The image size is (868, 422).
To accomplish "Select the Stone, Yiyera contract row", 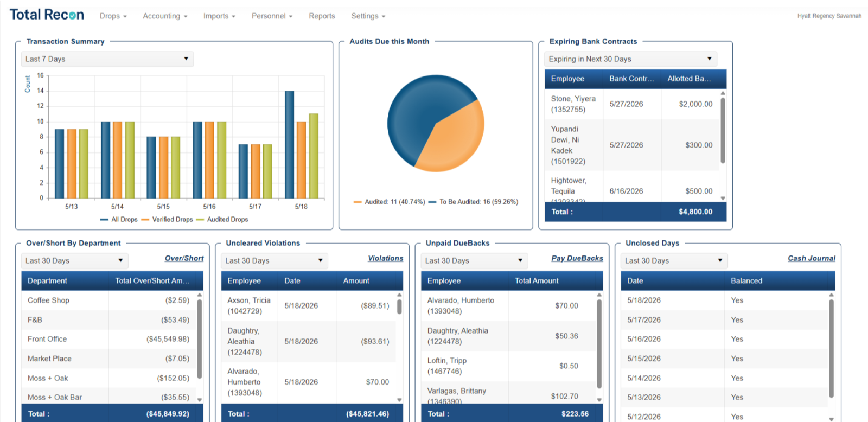I will point(632,104).
